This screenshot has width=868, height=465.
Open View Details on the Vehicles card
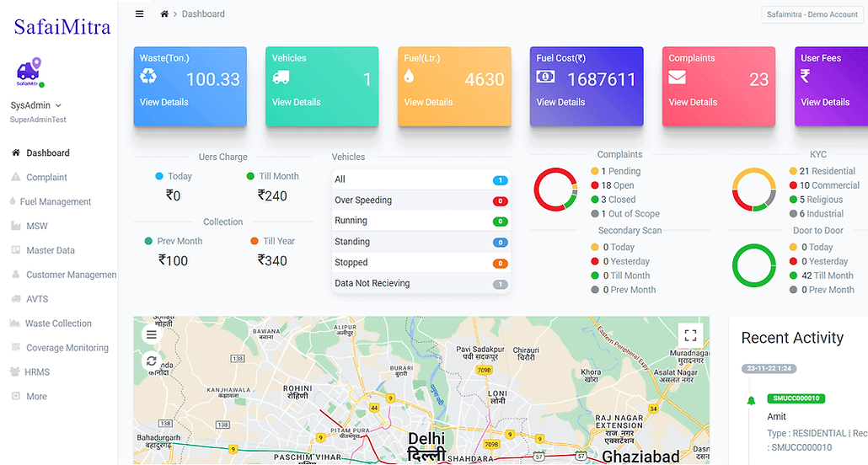click(296, 102)
